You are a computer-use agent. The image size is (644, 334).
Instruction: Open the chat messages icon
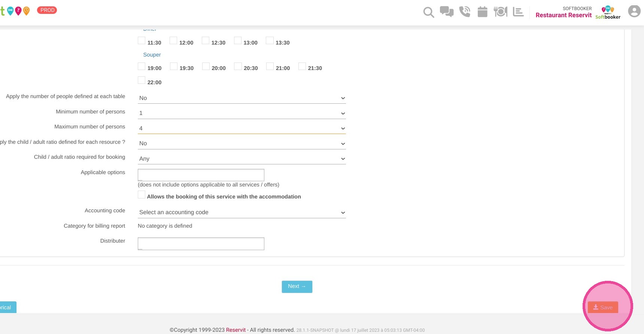tap(447, 12)
